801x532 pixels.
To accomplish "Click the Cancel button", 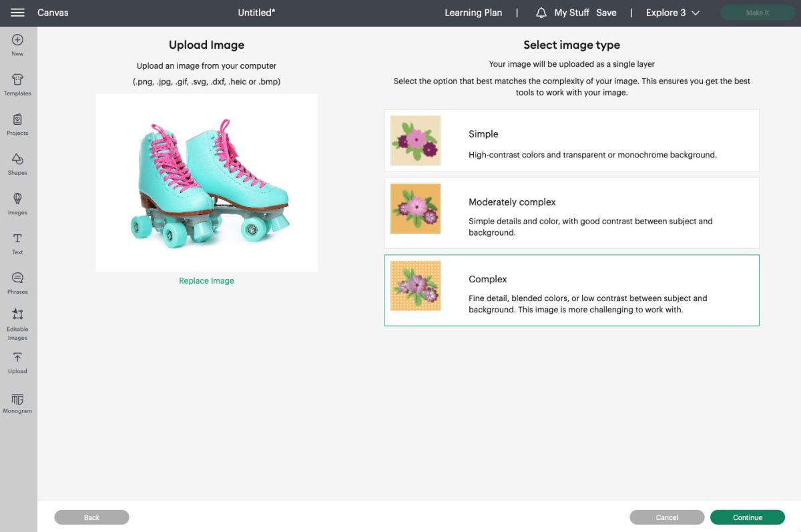I will click(x=667, y=517).
